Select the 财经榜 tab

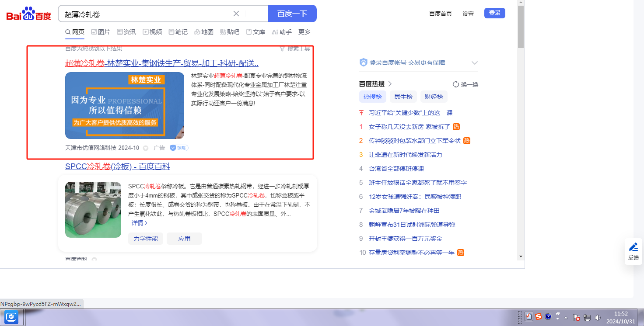click(x=434, y=97)
